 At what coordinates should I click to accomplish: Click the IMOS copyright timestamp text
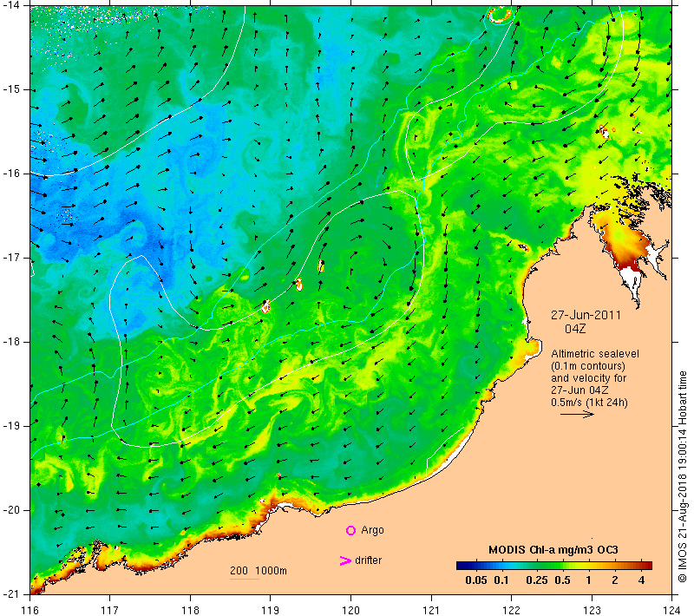pyautogui.click(x=682, y=476)
